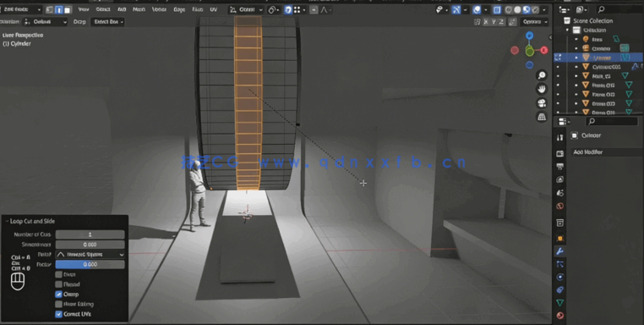
Task: Select material preview viewport shading
Action: click(527, 9)
